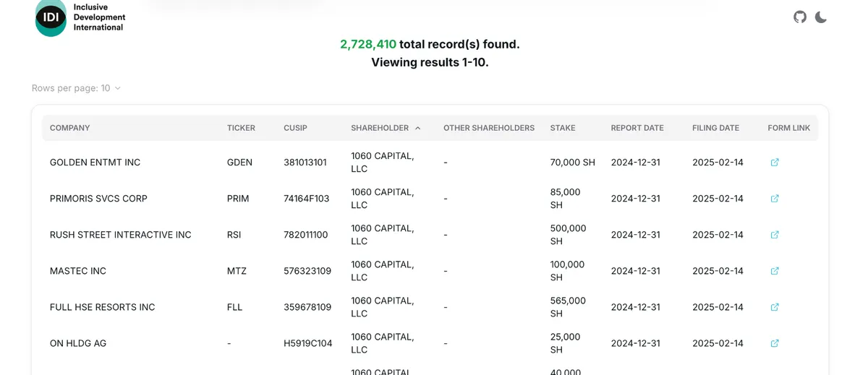Click the COMPANY column header
The image size is (868, 375).
pos(70,128)
